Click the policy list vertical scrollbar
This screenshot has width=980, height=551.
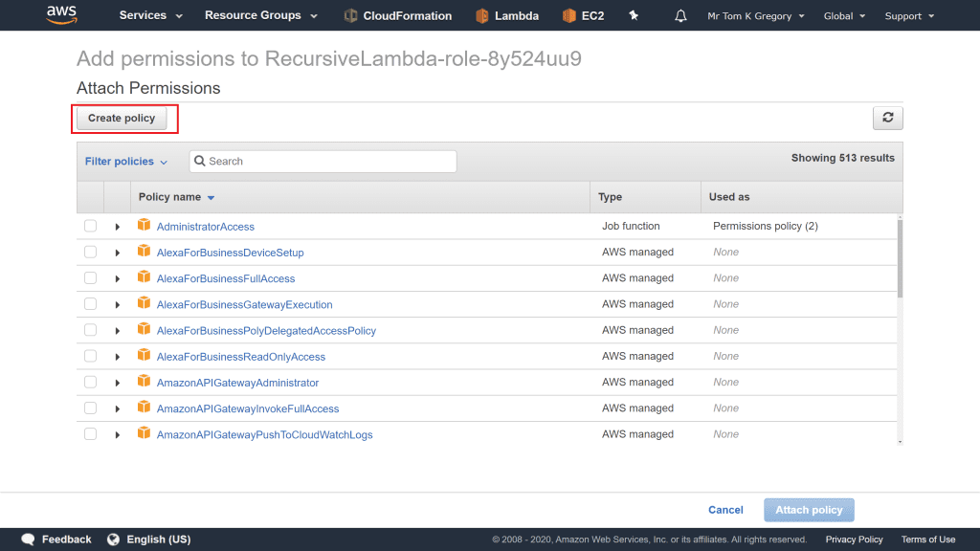coord(899,258)
